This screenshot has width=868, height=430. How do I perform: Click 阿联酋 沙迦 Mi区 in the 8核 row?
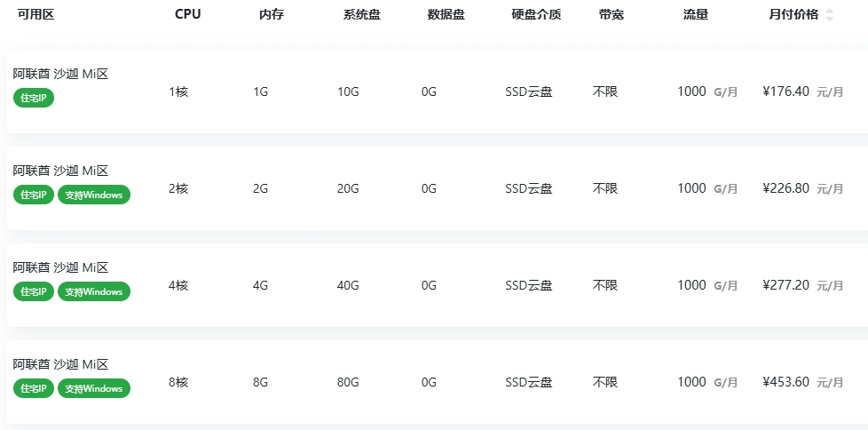click(61, 364)
